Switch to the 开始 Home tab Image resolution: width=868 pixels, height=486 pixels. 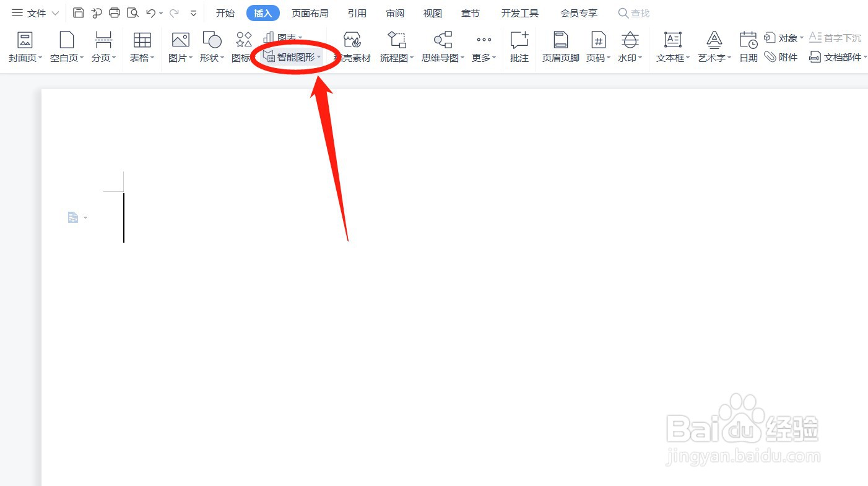(225, 13)
